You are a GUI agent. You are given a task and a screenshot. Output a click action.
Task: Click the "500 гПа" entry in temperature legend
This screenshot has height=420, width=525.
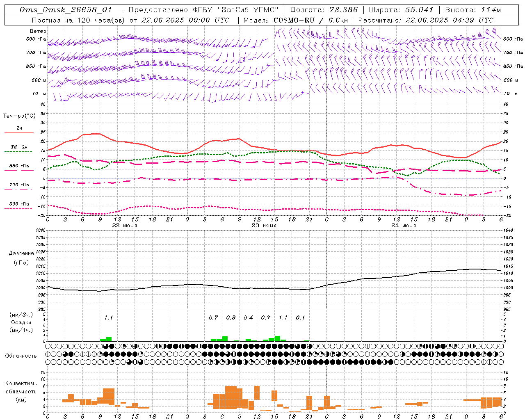[x=19, y=204]
